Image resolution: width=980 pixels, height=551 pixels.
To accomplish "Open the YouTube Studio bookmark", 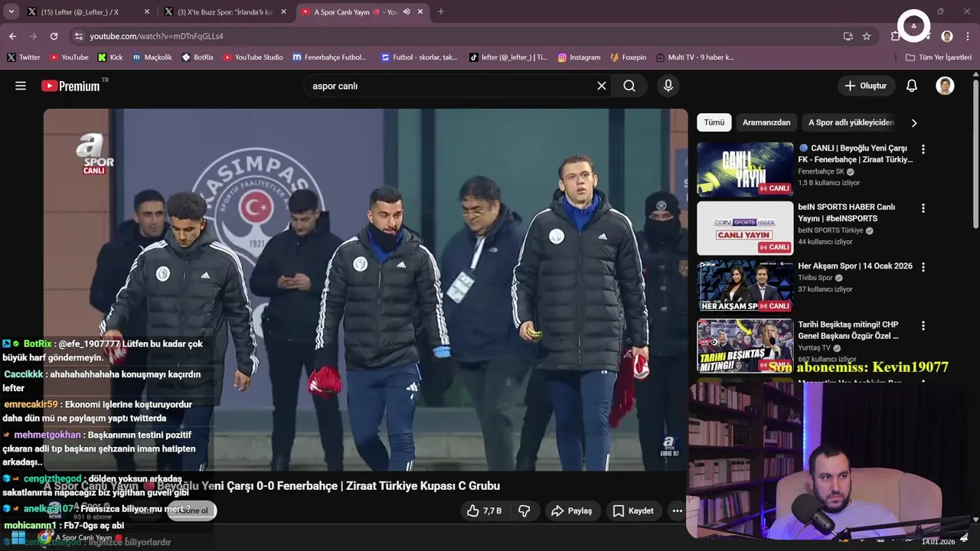I will click(x=253, y=57).
